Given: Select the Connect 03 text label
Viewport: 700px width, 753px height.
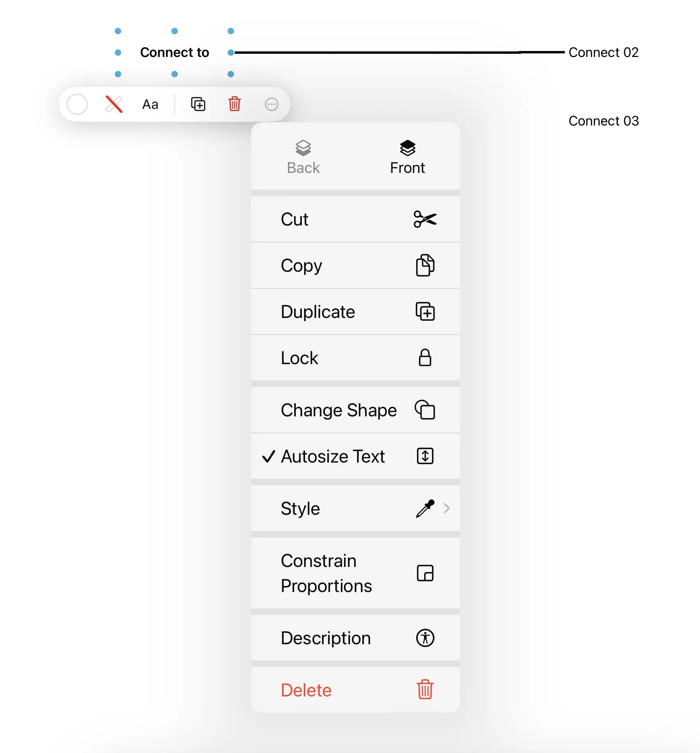Looking at the screenshot, I should 603,121.
